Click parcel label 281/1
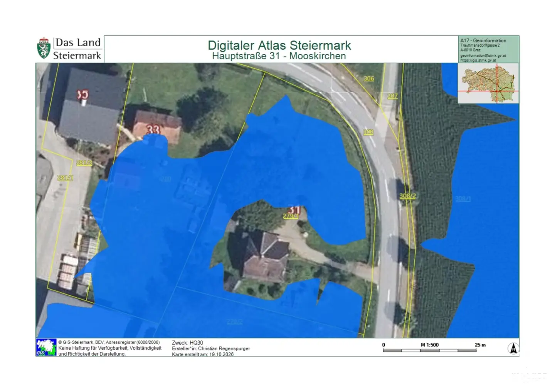 click(65, 178)
